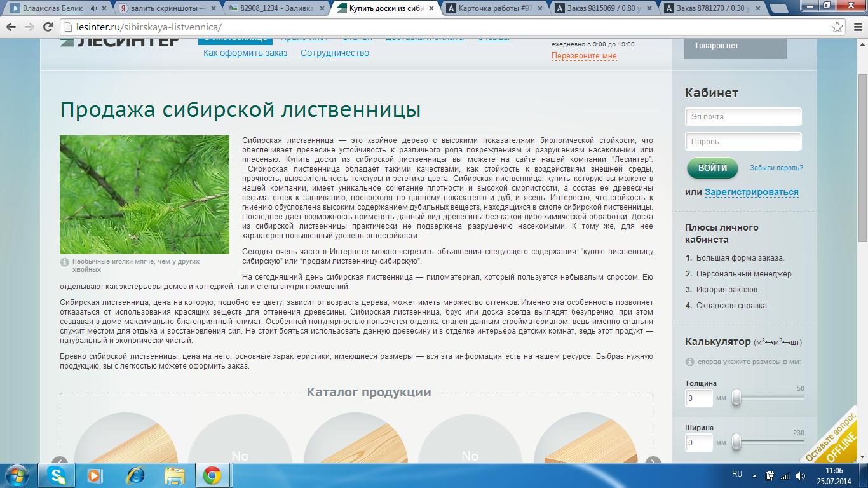
Task: Click the info icon in the calculator hint
Action: click(x=689, y=362)
